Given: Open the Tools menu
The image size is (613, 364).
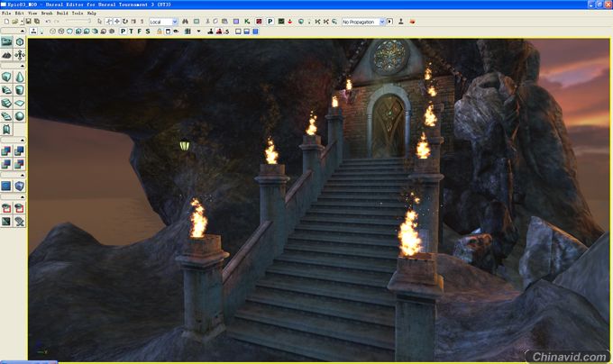Looking at the screenshot, I should pyautogui.click(x=78, y=13).
